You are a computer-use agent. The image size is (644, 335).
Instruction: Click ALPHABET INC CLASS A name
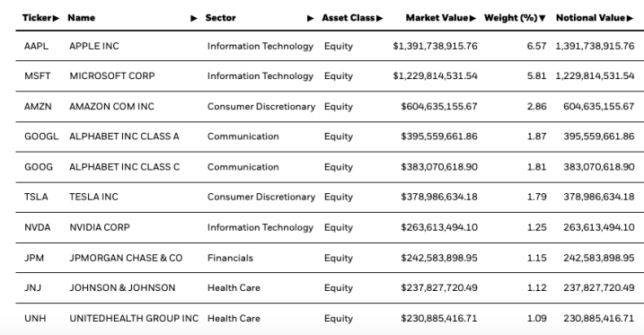pos(124,137)
